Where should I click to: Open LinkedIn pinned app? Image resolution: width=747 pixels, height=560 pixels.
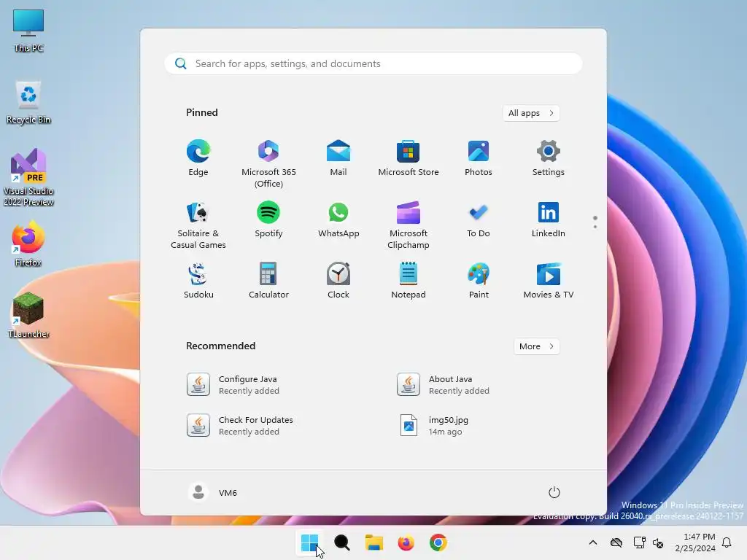tap(549, 219)
